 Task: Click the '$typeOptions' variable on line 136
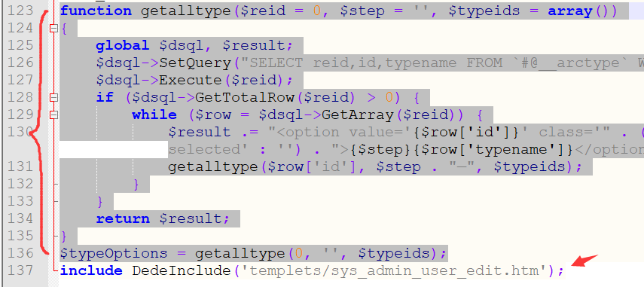coord(114,253)
